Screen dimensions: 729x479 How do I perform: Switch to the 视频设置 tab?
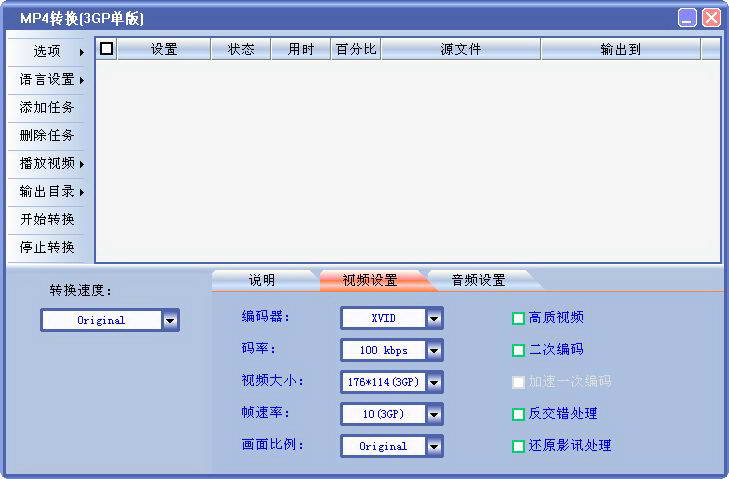point(370,280)
